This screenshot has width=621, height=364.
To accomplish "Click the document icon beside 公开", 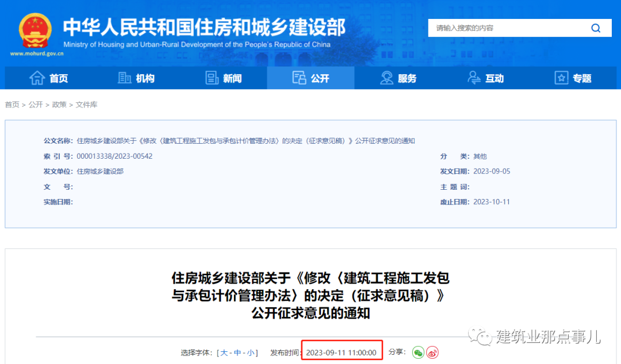I will [x=299, y=78].
